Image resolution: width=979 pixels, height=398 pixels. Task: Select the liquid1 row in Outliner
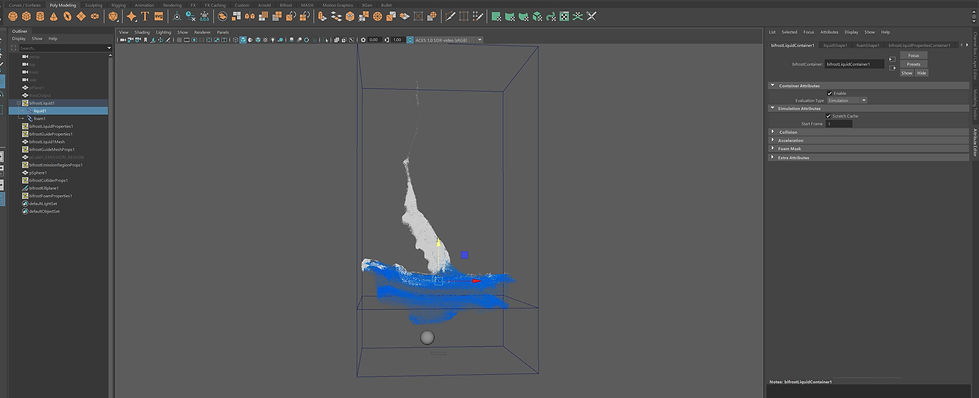pyautogui.click(x=58, y=111)
